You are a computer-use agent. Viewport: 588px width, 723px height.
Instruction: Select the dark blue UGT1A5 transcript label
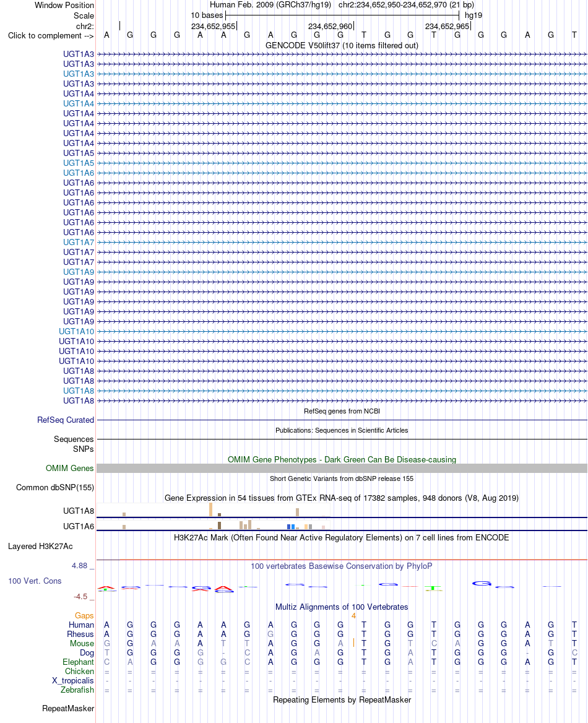[79, 153]
